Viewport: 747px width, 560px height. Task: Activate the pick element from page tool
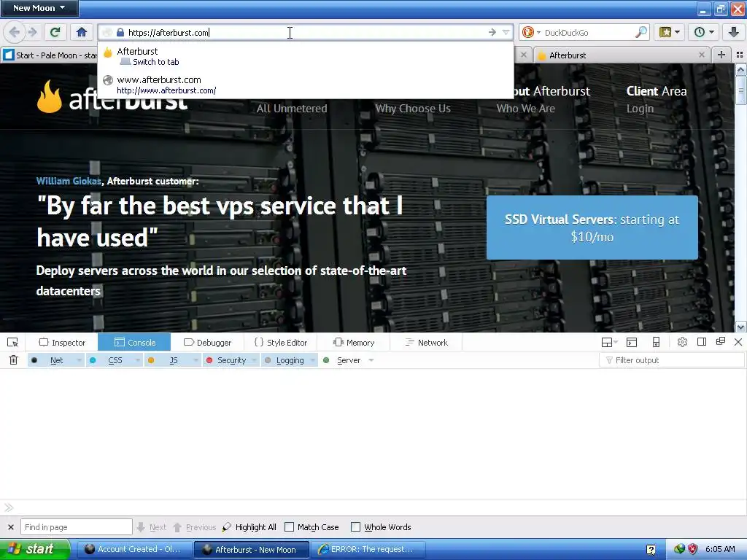[13, 343]
